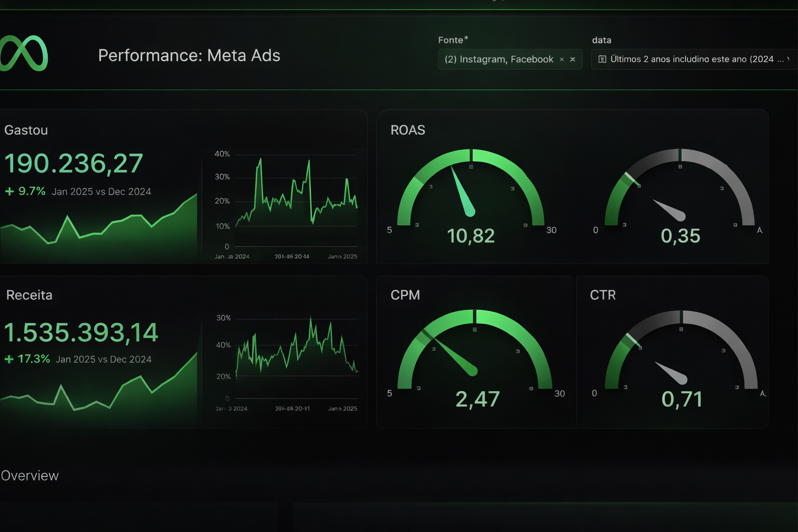Click the green plus icon beside 9.7%
Image resolution: width=798 pixels, height=532 pixels.
pyautogui.click(x=9, y=191)
